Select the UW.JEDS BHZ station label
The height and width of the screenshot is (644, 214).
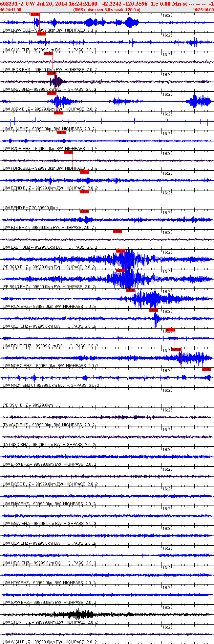(51, 70)
